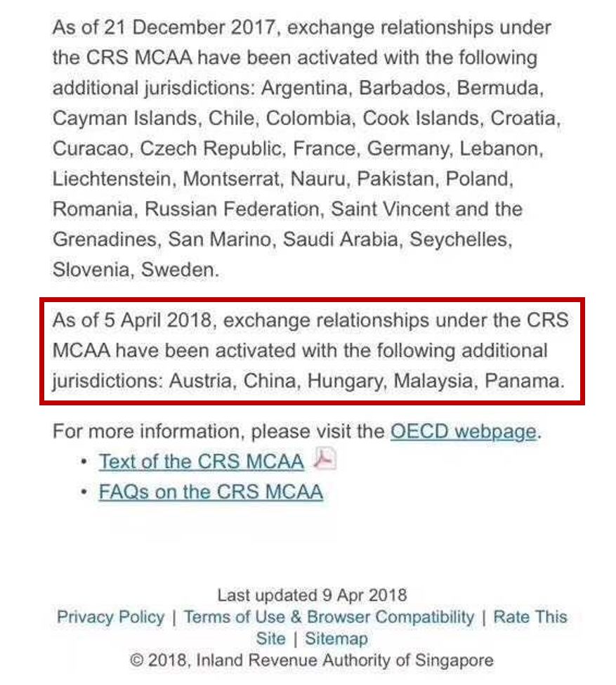The height and width of the screenshot is (685, 616).
Task: Click 'Cayman Islands' in the December 2017 paragraph
Action: click(124, 118)
